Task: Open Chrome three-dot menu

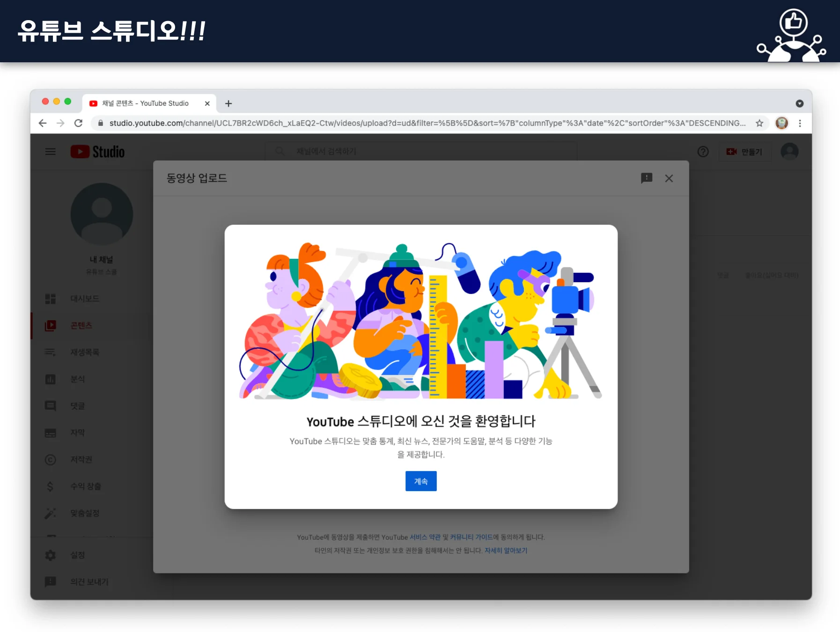Action: point(800,123)
